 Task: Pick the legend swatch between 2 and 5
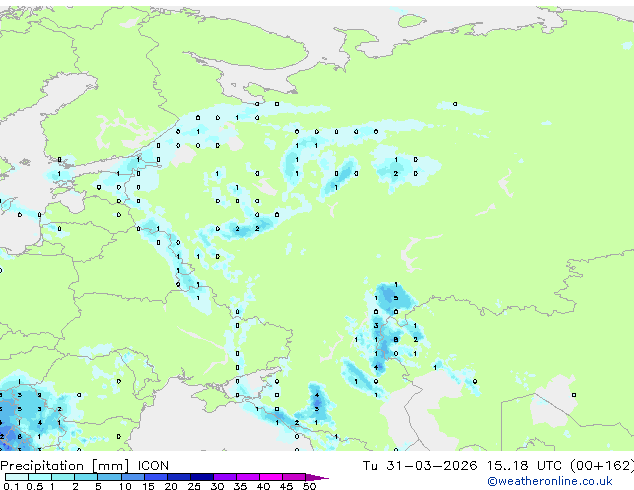coord(86,477)
